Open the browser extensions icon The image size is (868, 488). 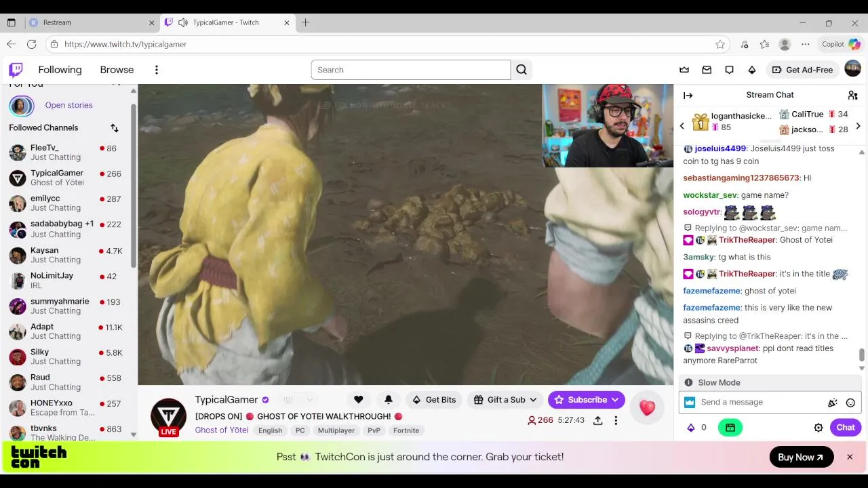click(745, 44)
